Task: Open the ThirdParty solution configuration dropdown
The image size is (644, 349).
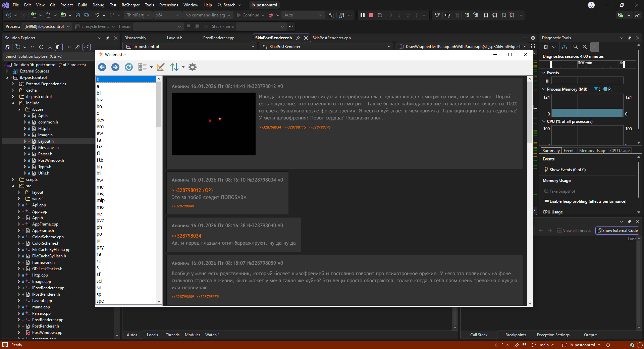Action: 138,15
